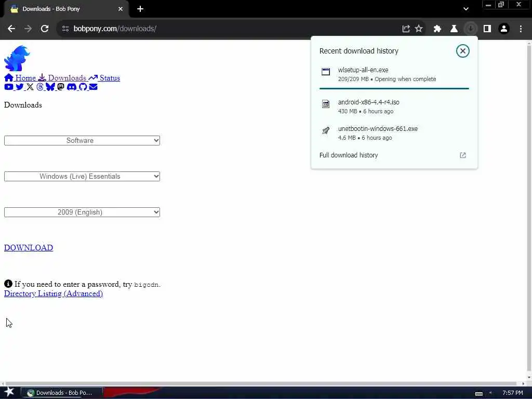Expand the 2009 (English) version dropdown

coord(82,212)
